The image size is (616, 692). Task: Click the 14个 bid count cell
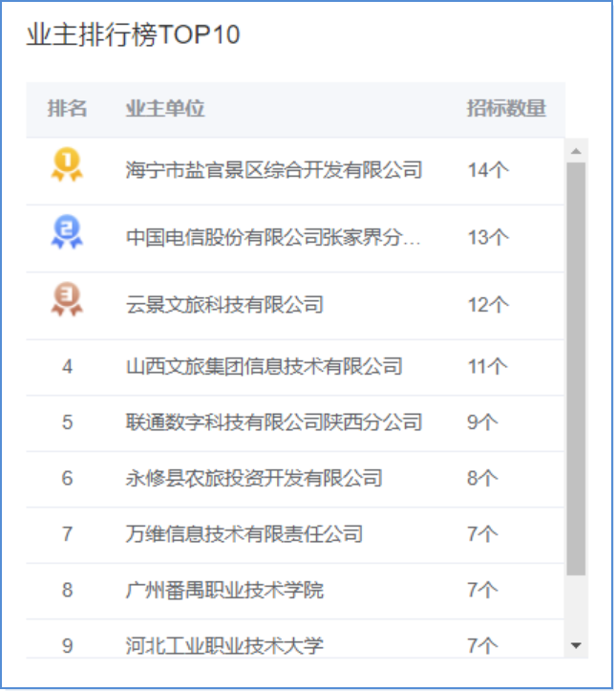point(488,170)
